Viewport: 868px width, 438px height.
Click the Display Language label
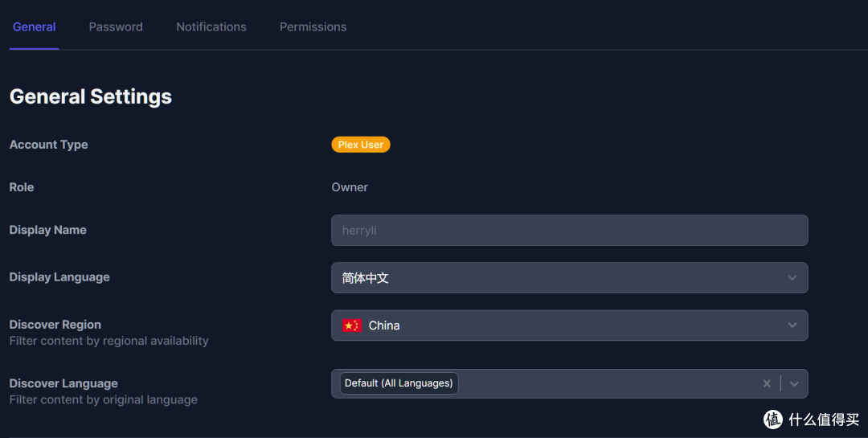coord(59,277)
